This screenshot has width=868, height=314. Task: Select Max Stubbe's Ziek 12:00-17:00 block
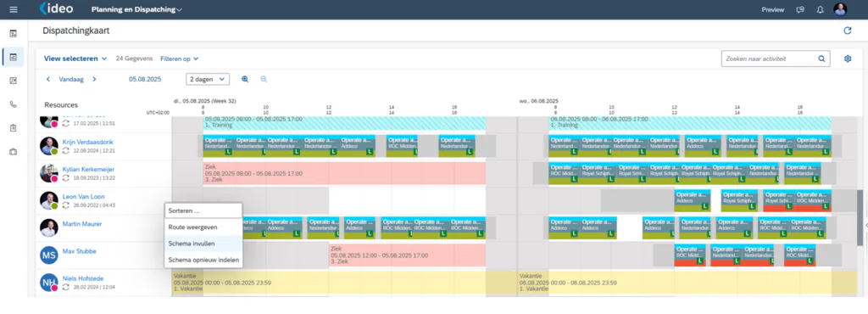pos(408,255)
